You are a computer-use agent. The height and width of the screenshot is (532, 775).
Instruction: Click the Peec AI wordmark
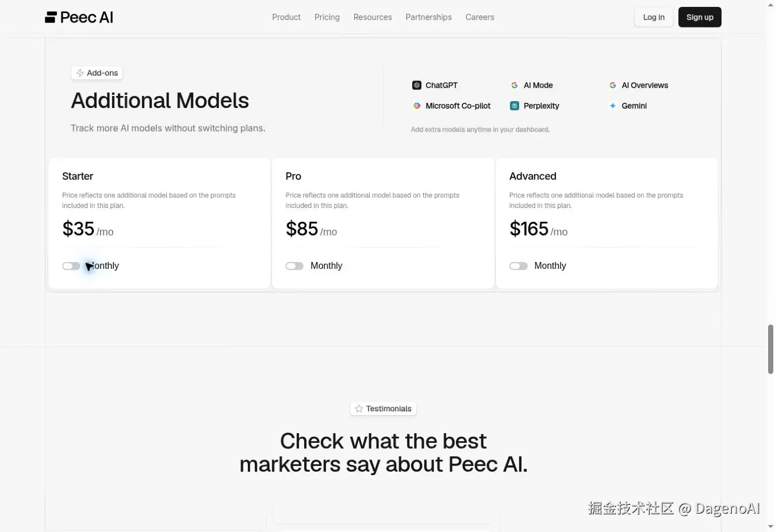[x=87, y=17]
